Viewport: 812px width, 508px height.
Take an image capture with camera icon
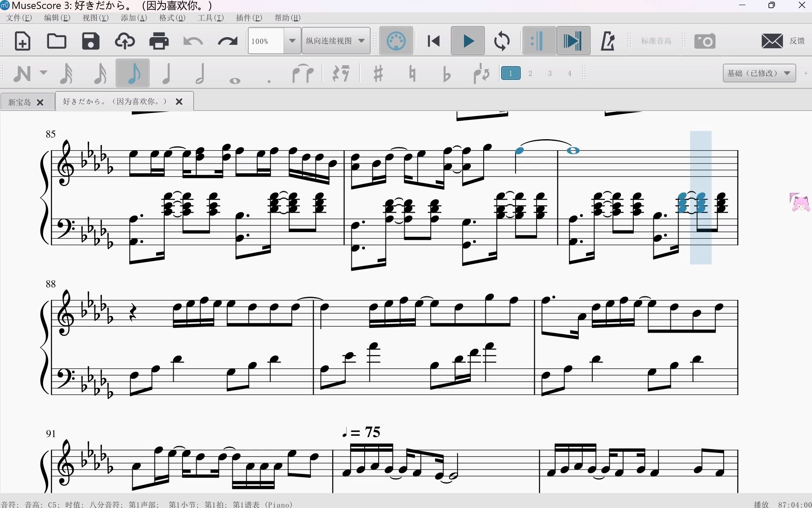pos(705,41)
